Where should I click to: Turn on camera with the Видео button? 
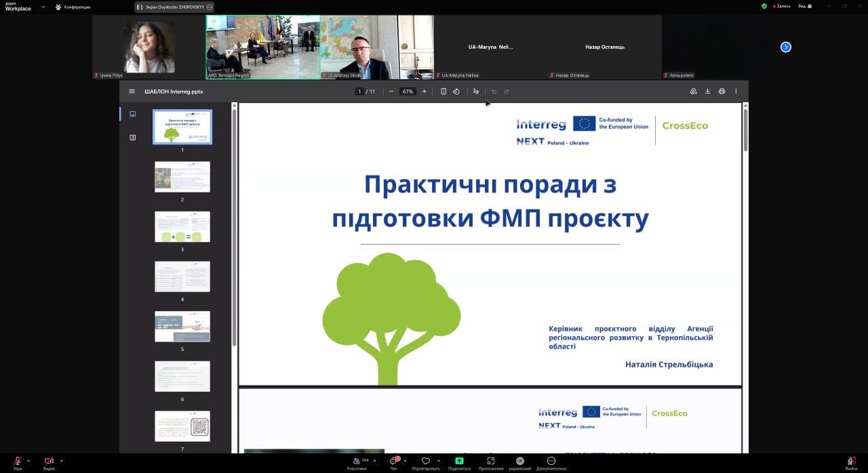pos(49,462)
